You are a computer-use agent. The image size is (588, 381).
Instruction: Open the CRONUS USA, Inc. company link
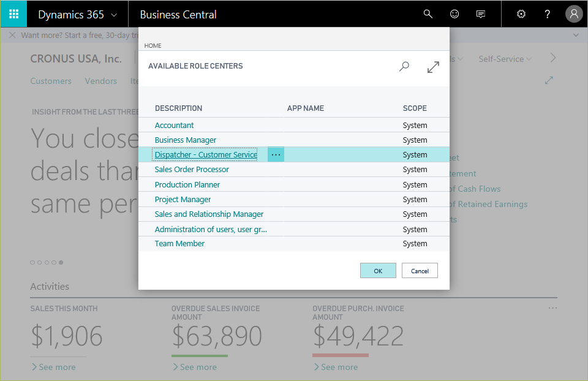coord(76,59)
